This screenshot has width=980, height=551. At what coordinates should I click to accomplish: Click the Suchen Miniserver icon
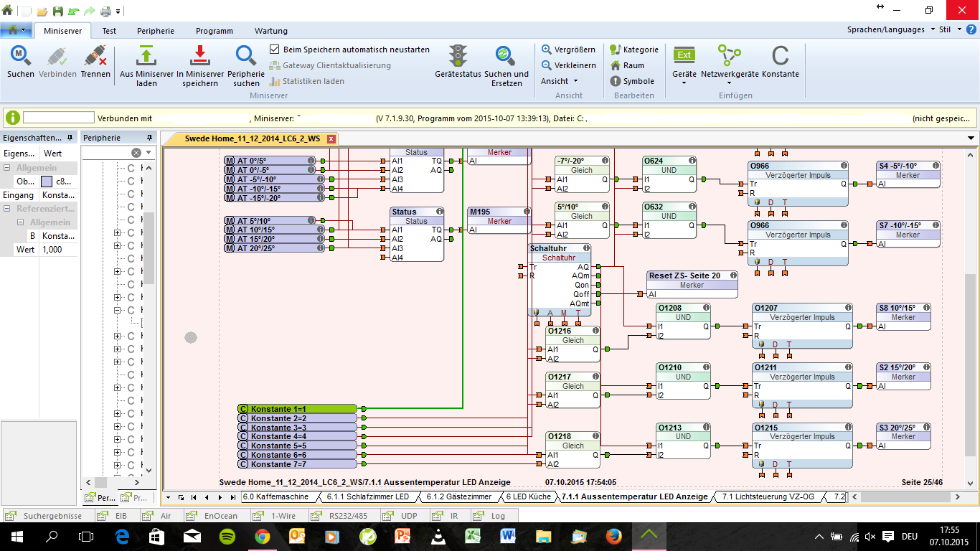coord(20,57)
